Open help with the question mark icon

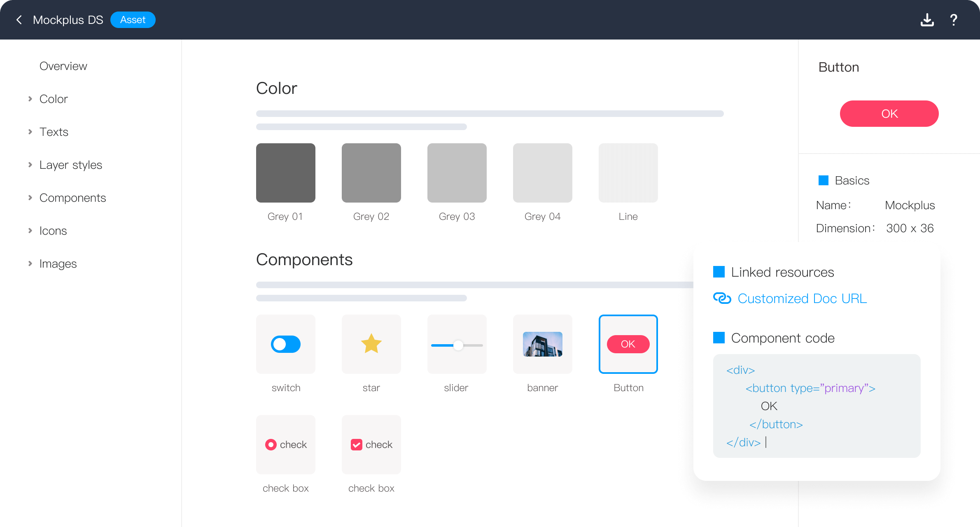pyautogui.click(x=954, y=20)
